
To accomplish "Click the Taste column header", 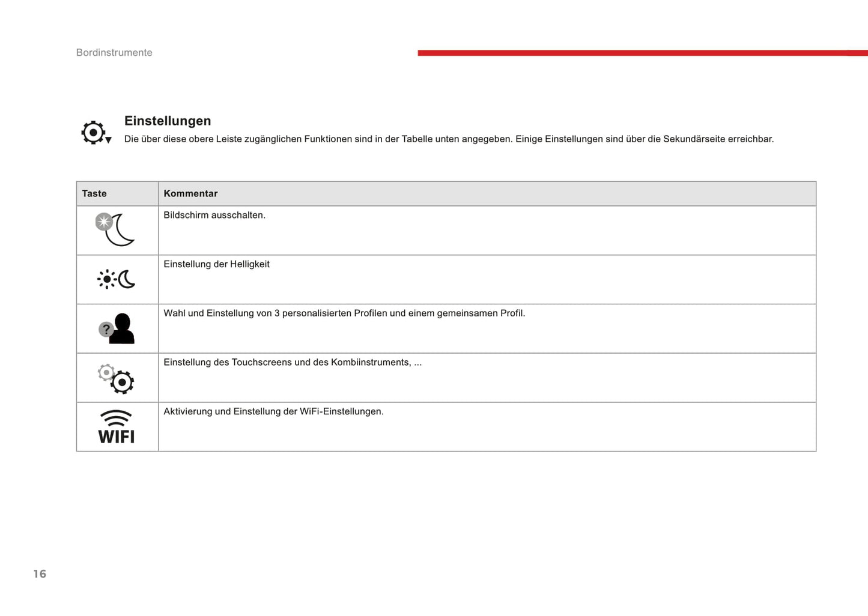I will [94, 193].
